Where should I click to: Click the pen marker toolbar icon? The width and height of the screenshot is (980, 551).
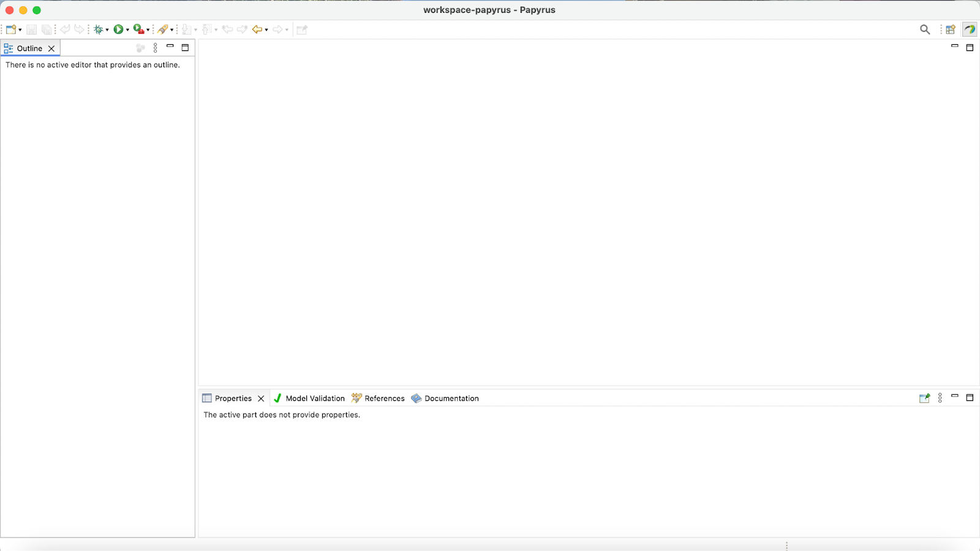coord(162,29)
